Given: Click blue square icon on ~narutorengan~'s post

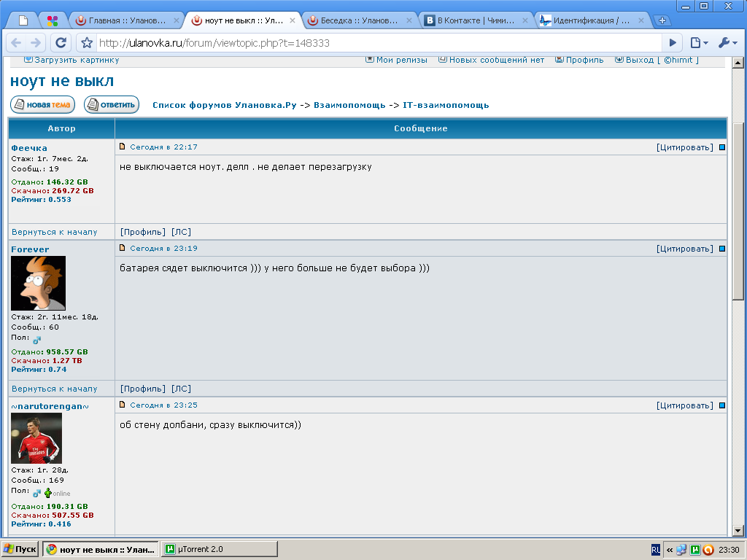Looking at the screenshot, I should 722,405.
